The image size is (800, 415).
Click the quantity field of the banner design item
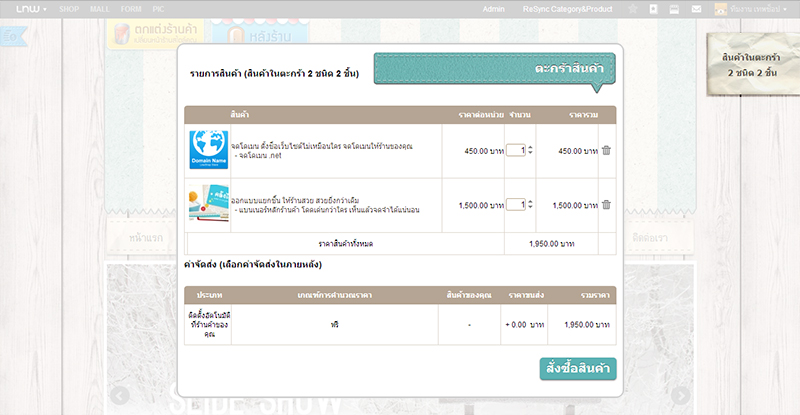point(516,204)
